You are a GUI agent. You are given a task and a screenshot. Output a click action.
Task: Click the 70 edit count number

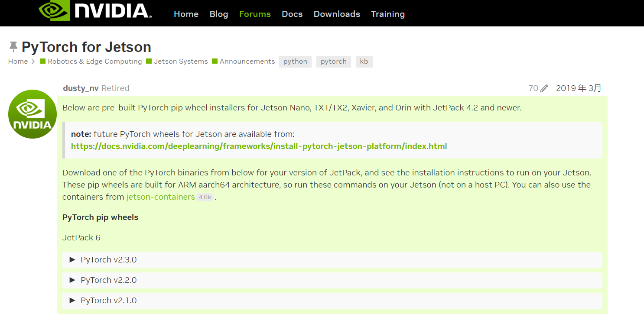(533, 88)
